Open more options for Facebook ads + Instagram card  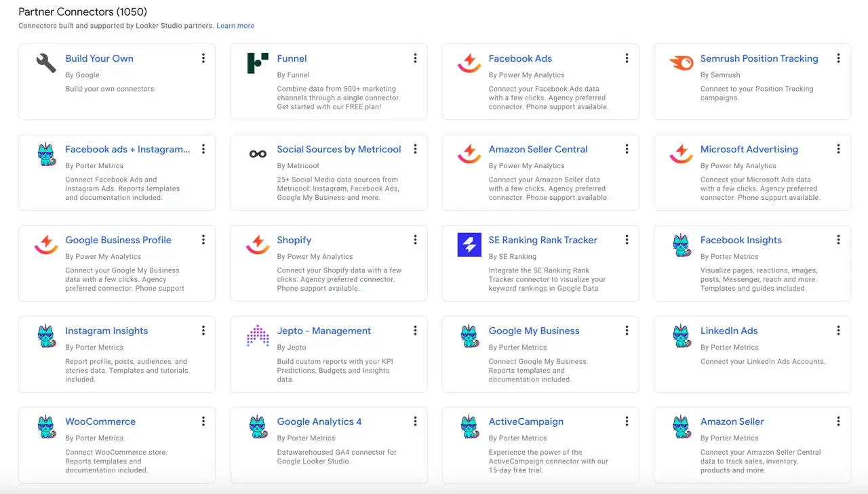203,149
